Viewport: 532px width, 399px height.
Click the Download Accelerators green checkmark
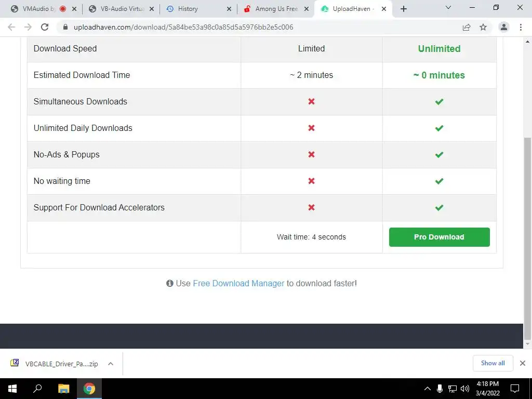pos(440,207)
